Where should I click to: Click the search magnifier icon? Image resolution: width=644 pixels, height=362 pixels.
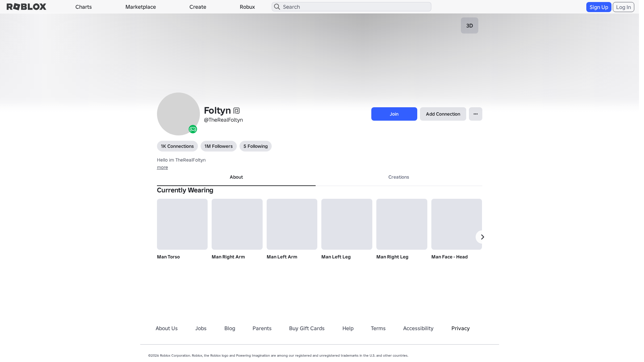click(x=277, y=7)
